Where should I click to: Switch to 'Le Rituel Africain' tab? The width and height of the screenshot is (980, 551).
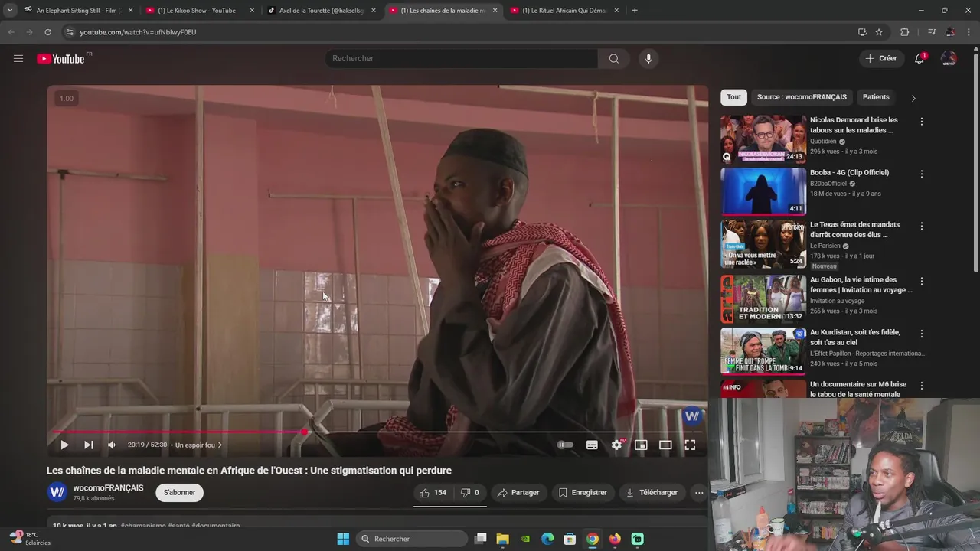click(x=566, y=11)
